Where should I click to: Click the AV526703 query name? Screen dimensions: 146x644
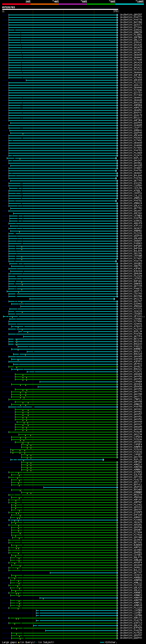[8, 7]
